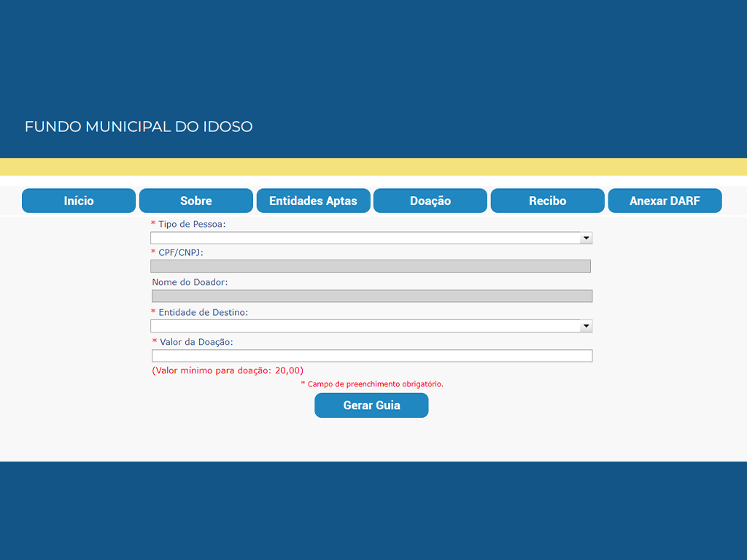Viewport: 747px width, 560px height.
Task: Open the Recibo page
Action: tap(547, 201)
